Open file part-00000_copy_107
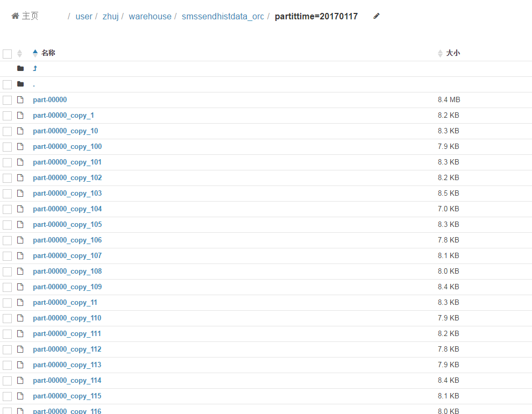 click(x=67, y=255)
